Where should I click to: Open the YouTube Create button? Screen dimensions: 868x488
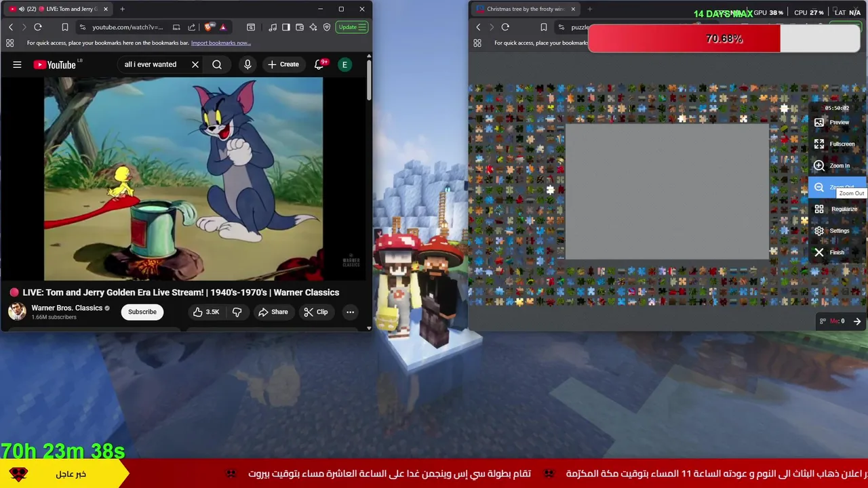click(283, 64)
